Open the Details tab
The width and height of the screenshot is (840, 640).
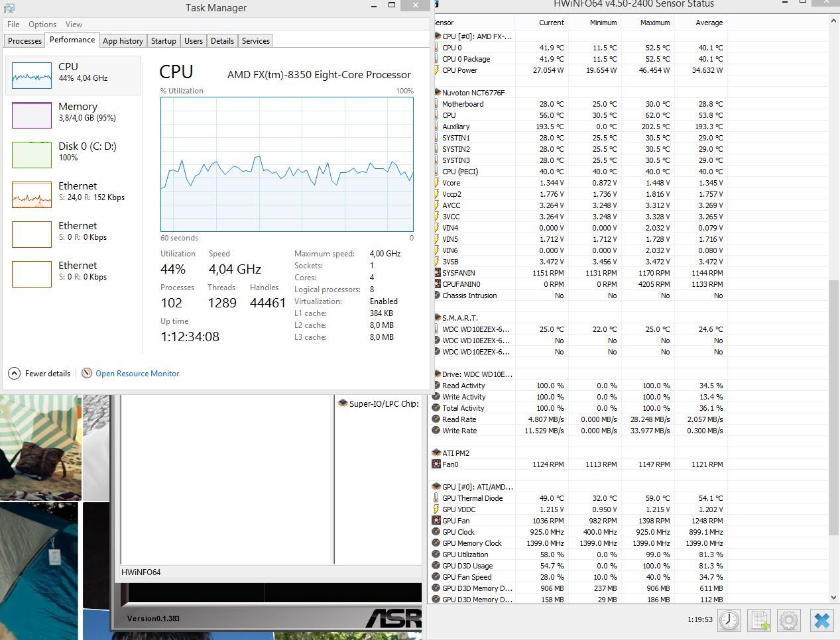pos(222,40)
